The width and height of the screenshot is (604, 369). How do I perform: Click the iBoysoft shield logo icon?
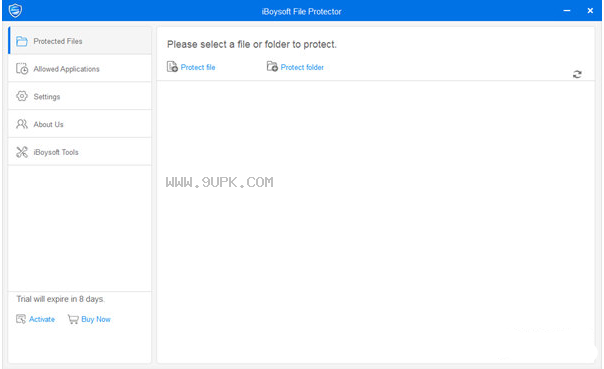pos(15,10)
